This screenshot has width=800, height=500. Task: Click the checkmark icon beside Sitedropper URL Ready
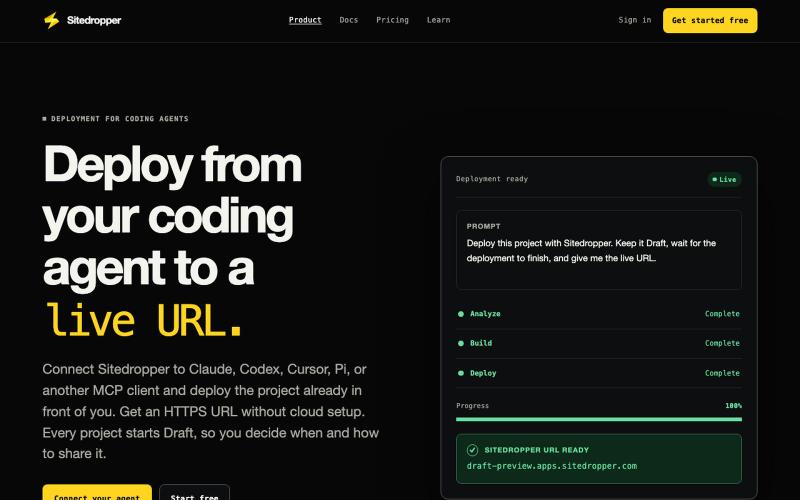click(472, 450)
